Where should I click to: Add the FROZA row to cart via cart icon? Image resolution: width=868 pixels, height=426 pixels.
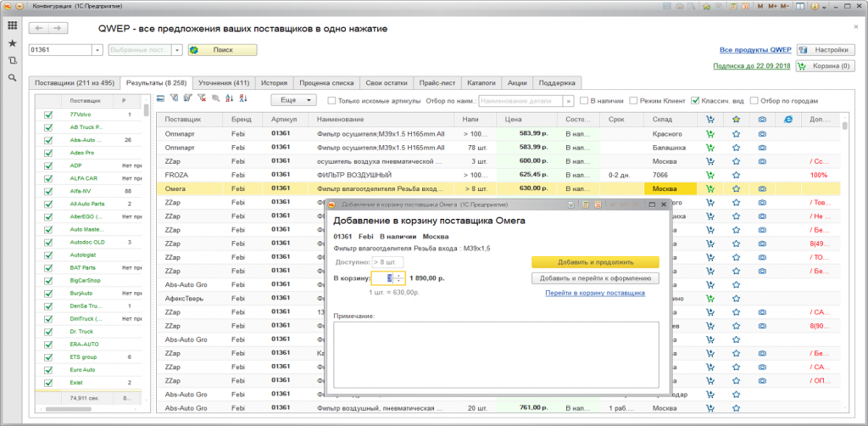point(710,175)
